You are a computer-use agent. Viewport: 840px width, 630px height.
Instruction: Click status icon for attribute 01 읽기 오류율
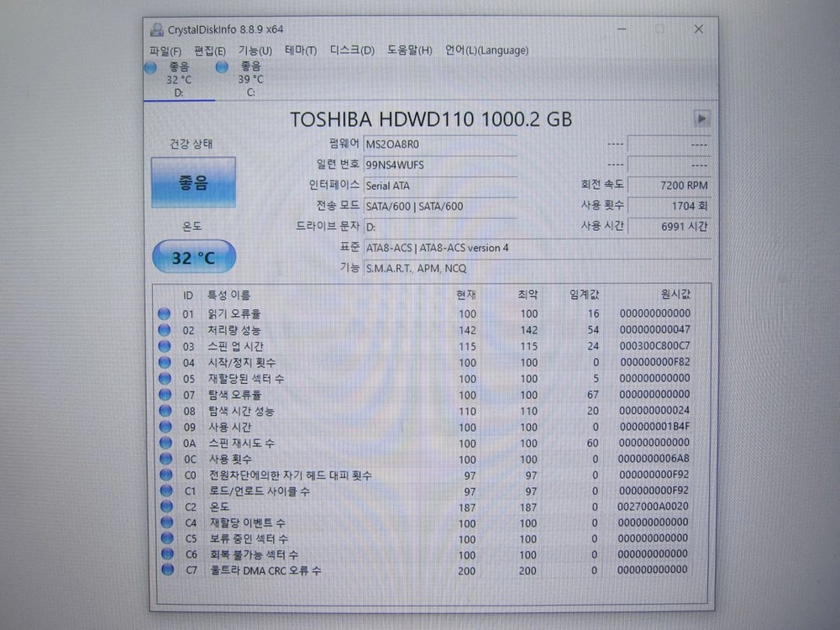coord(164,314)
